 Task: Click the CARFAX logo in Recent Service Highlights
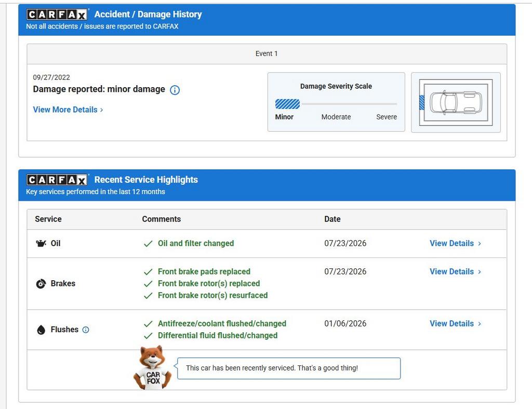pos(57,180)
